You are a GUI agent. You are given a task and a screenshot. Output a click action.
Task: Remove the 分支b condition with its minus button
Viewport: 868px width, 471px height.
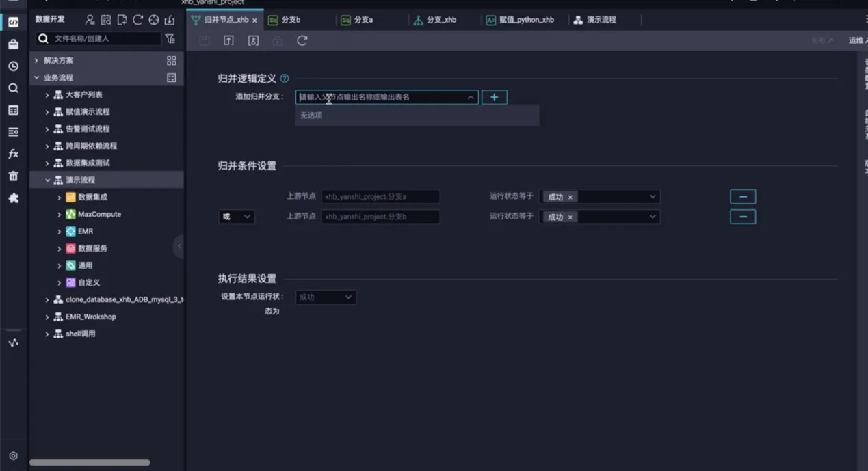(743, 217)
